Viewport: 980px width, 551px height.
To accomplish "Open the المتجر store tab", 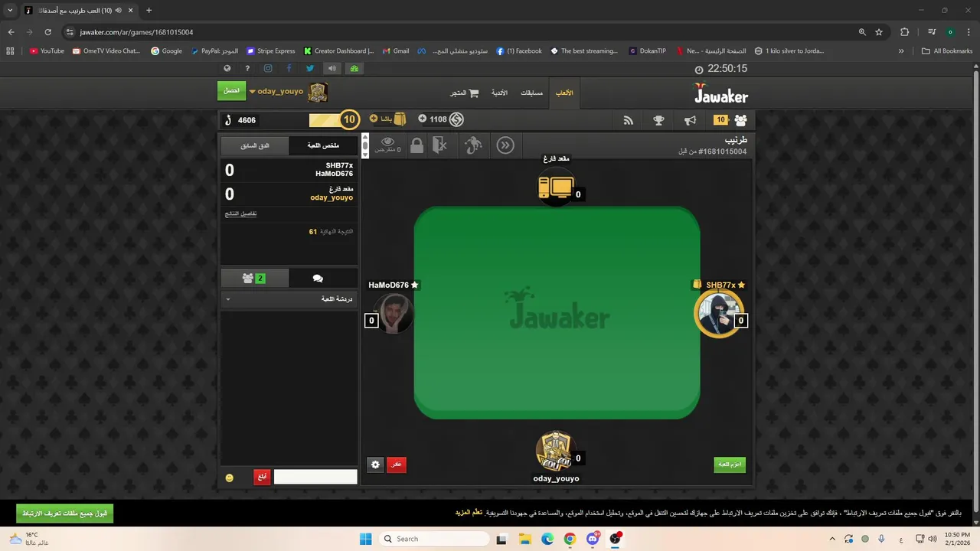I will (x=464, y=93).
